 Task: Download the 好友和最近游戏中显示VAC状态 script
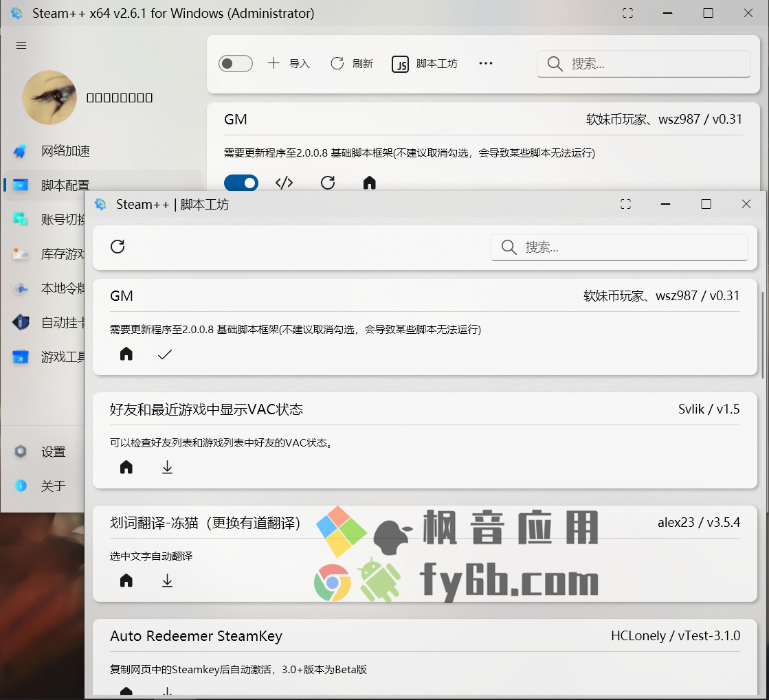click(167, 467)
